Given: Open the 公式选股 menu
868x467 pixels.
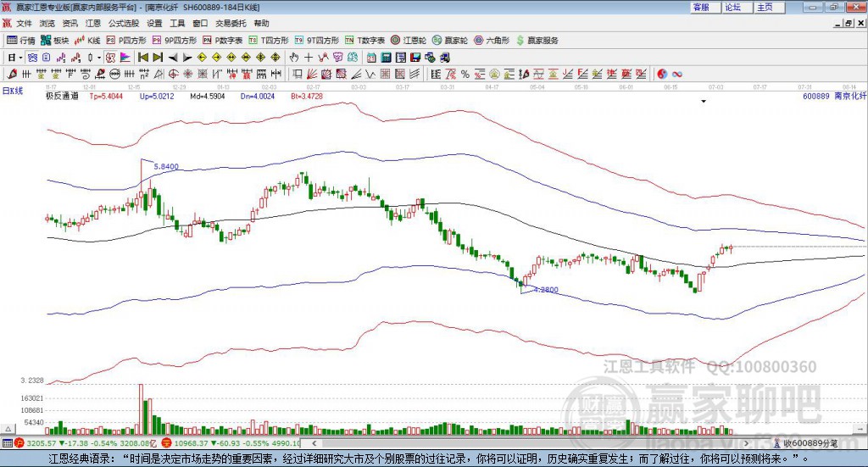Looking at the screenshot, I should (124, 23).
